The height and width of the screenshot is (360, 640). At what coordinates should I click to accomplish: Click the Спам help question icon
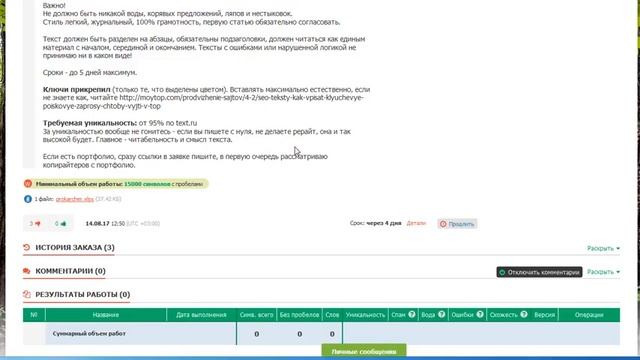412,314
